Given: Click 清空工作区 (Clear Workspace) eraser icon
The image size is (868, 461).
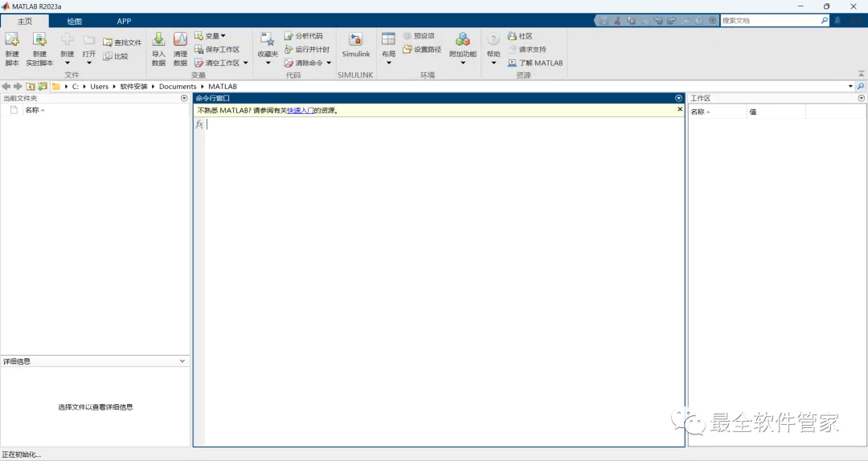Looking at the screenshot, I should click(x=199, y=63).
